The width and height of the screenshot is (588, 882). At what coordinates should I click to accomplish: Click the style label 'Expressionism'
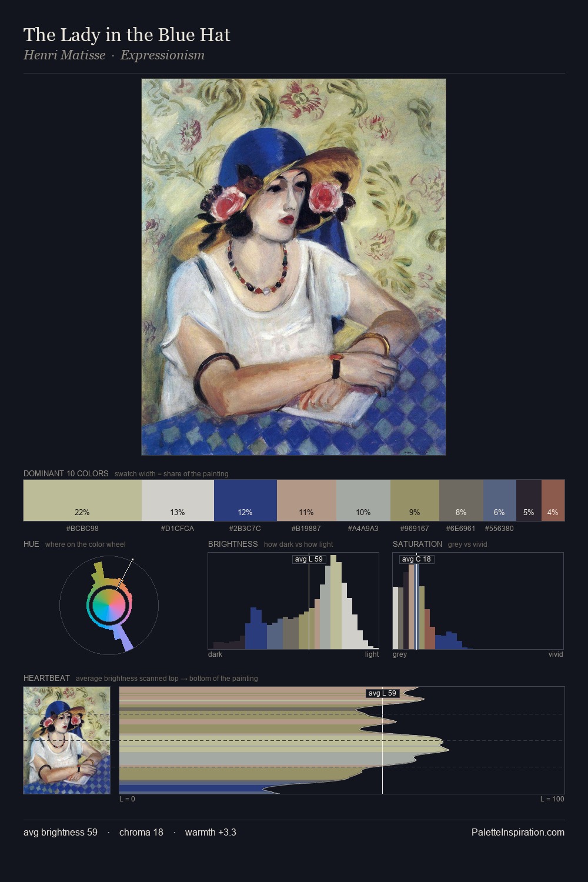click(163, 55)
